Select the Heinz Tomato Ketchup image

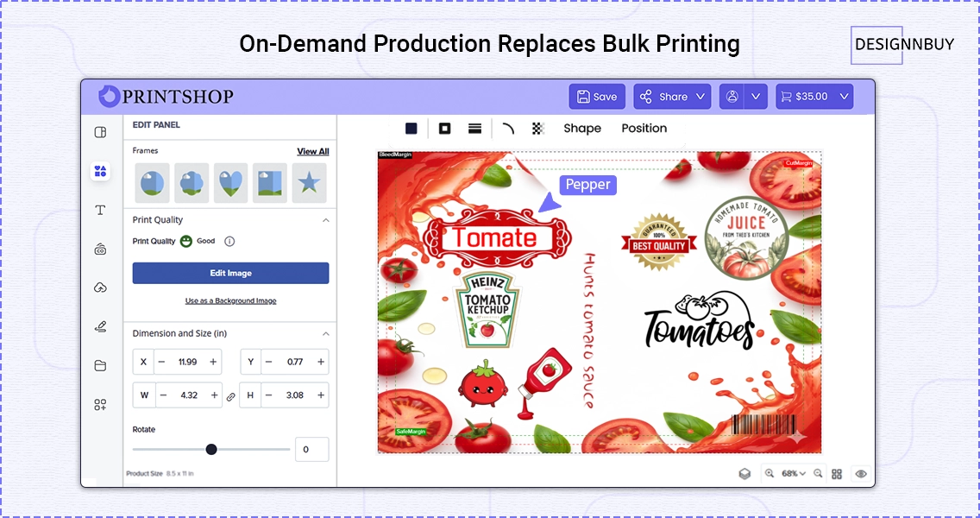tap(487, 308)
